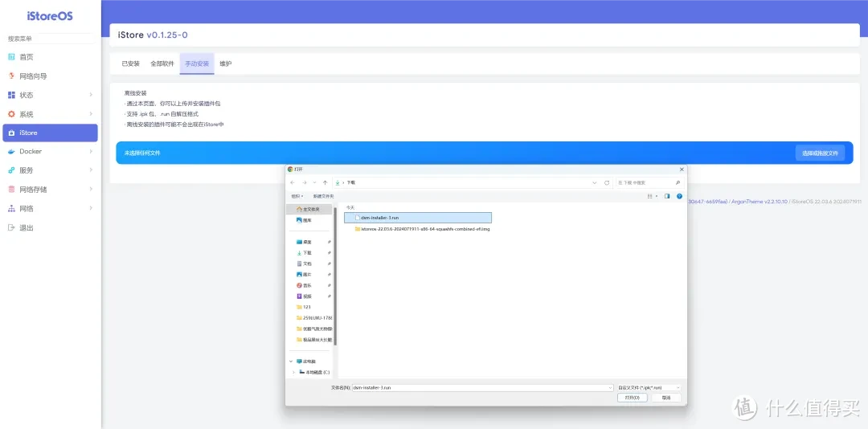Expand the 服务 menu chevron
The image size is (868, 429).
coord(91,170)
